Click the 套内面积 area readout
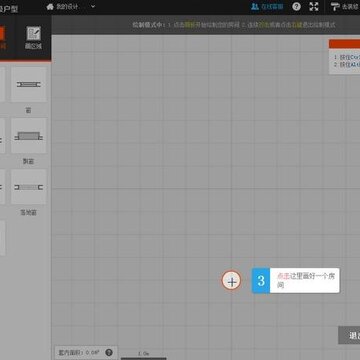Viewport: 360px width, 360px height. coord(79,352)
